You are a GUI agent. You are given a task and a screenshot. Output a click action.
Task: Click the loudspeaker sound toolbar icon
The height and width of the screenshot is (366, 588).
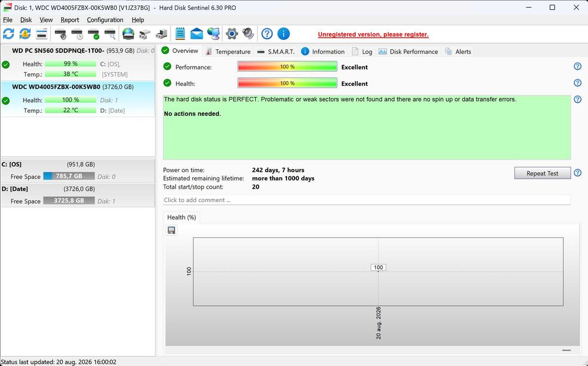[248, 33]
